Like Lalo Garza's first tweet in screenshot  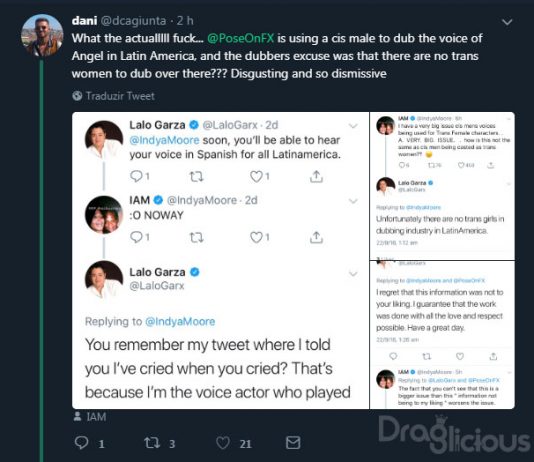(256, 176)
